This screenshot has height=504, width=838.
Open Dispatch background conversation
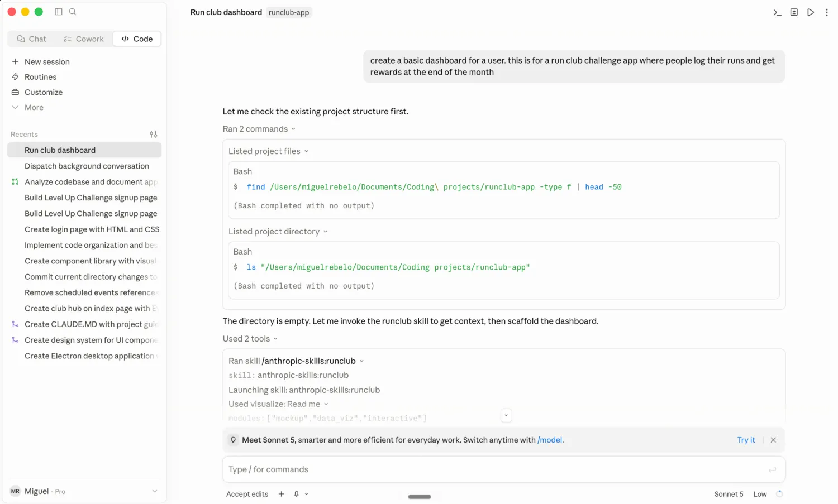[84, 166]
